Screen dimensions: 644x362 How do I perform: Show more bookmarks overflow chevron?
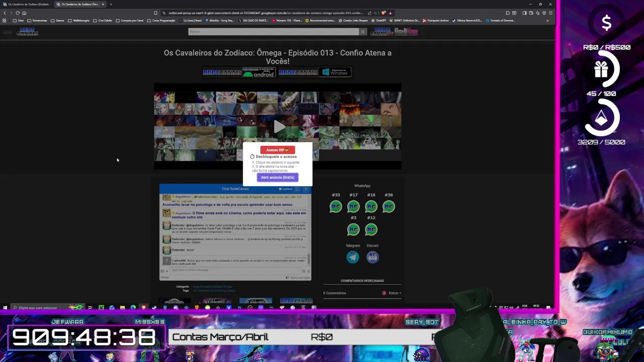pos(547,21)
